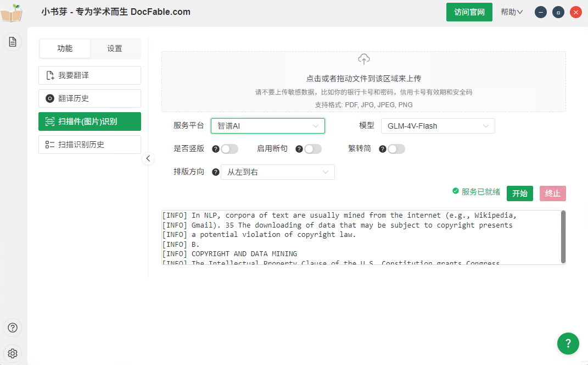Open the 排版方向 dropdown showing 从左到右
This screenshot has width=588, height=365.
(277, 172)
